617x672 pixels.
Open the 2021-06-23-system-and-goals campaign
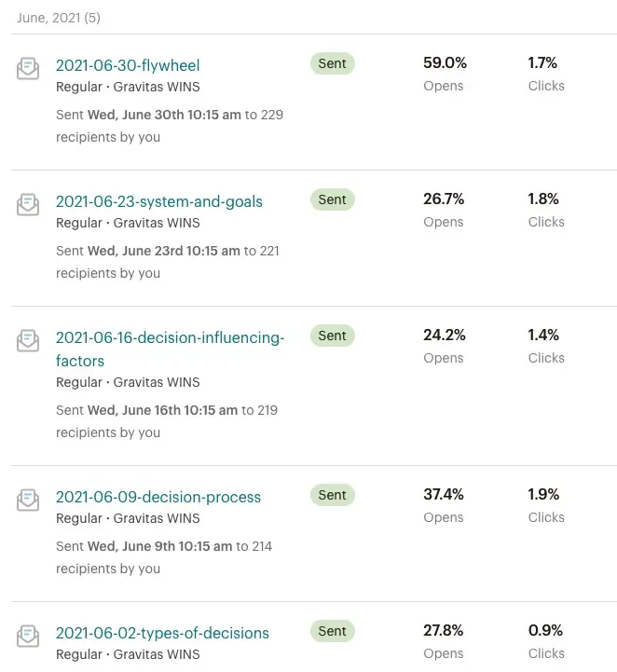(159, 201)
